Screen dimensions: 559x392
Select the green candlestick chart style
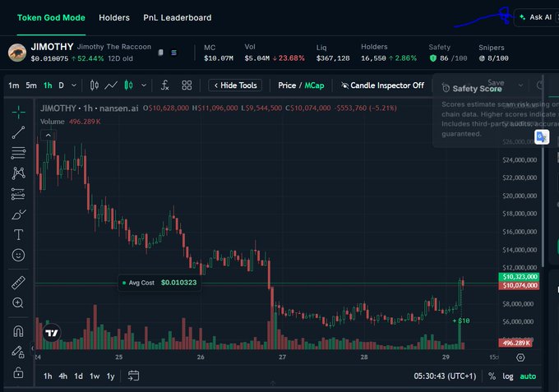(129, 85)
